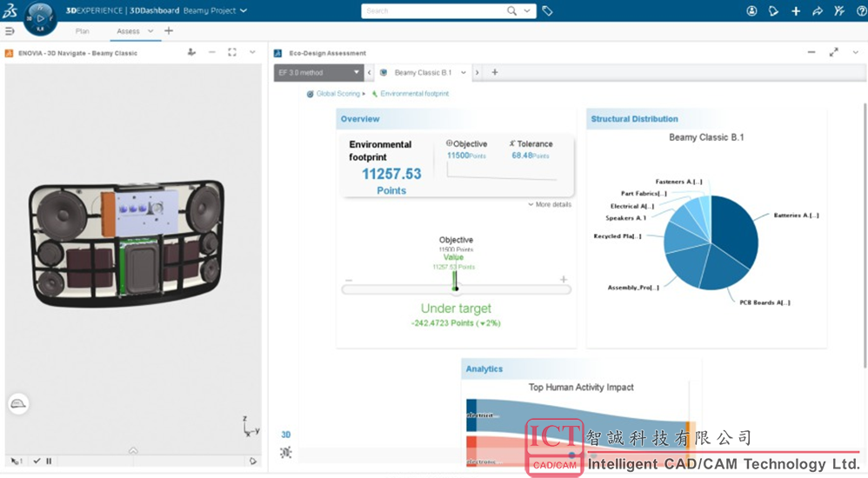
Task: Click the Beamy speaker 3D model
Action: (127, 242)
